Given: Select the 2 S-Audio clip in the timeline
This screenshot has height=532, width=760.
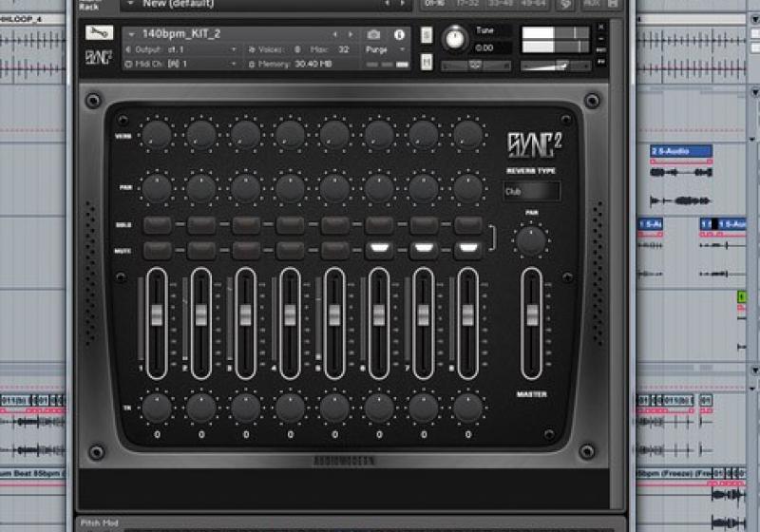Looking at the screenshot, I should [x=681, y=151].
